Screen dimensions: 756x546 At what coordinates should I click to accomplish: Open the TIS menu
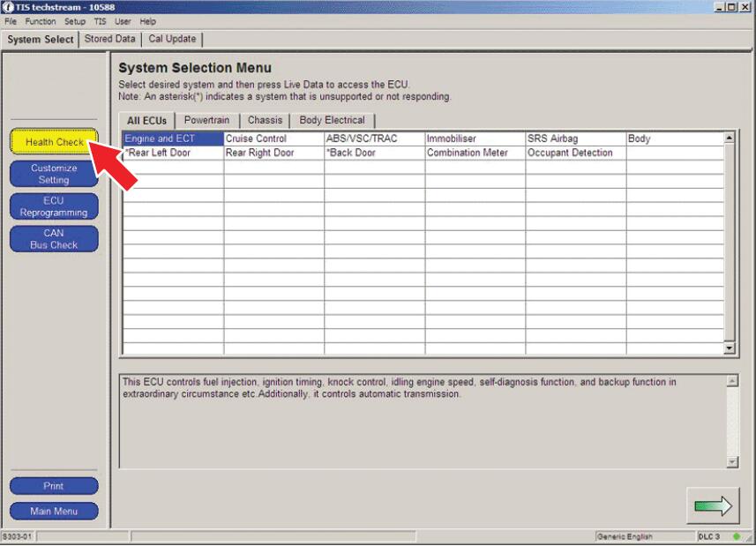tap(100, 22)
